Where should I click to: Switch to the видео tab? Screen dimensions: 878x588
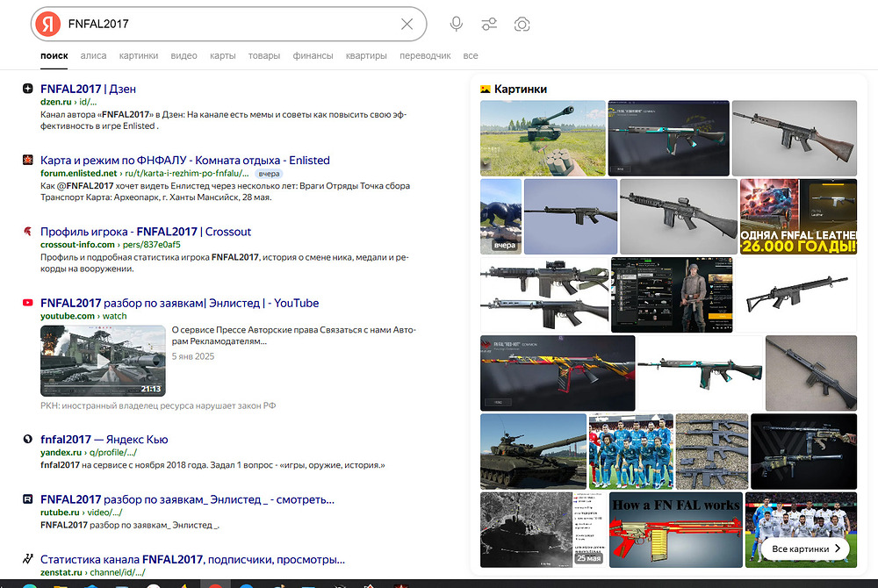184,56
